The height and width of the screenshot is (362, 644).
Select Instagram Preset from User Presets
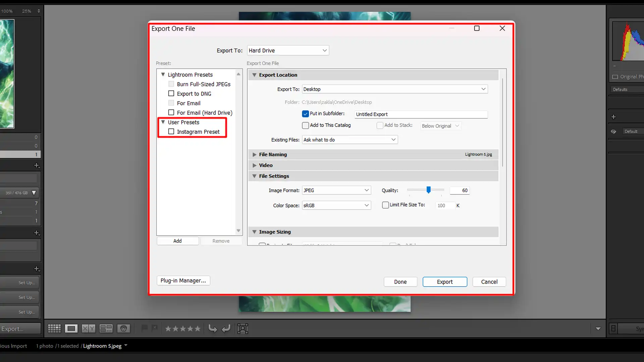[x=198, y=132]
